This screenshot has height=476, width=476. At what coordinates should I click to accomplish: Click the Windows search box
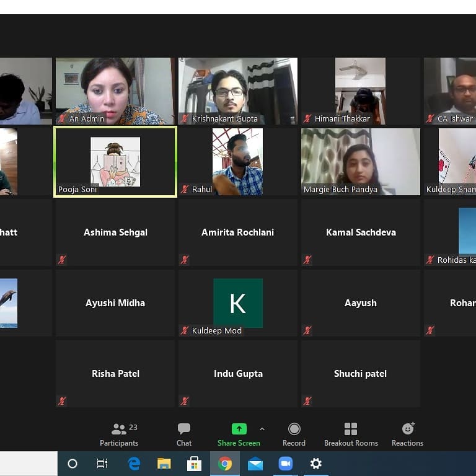coord(29,464)
